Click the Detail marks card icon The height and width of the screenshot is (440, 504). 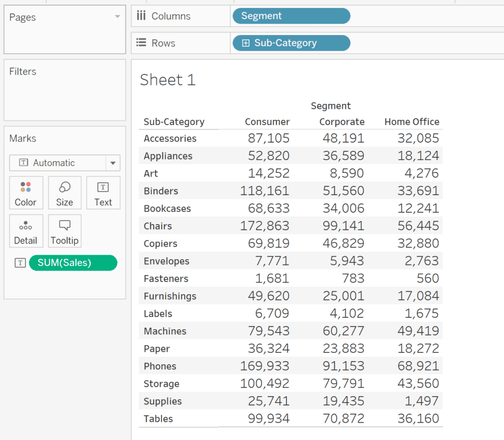[26, 226]
